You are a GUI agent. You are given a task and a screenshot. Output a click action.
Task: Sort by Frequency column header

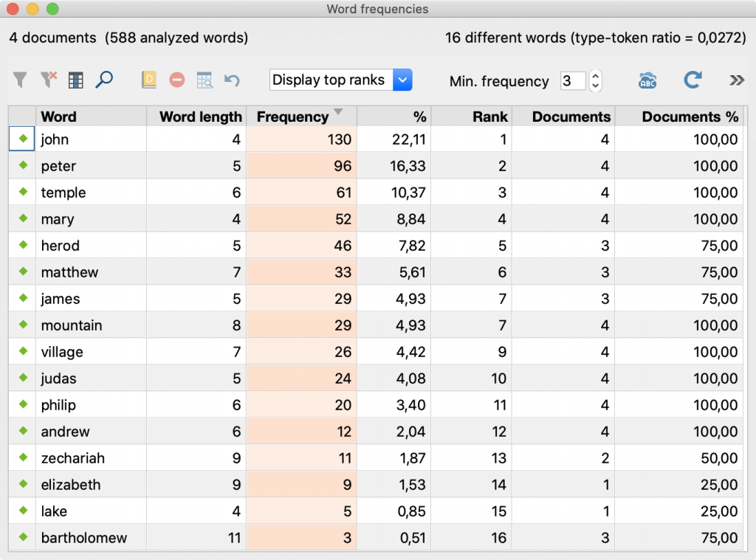(292, 117)
